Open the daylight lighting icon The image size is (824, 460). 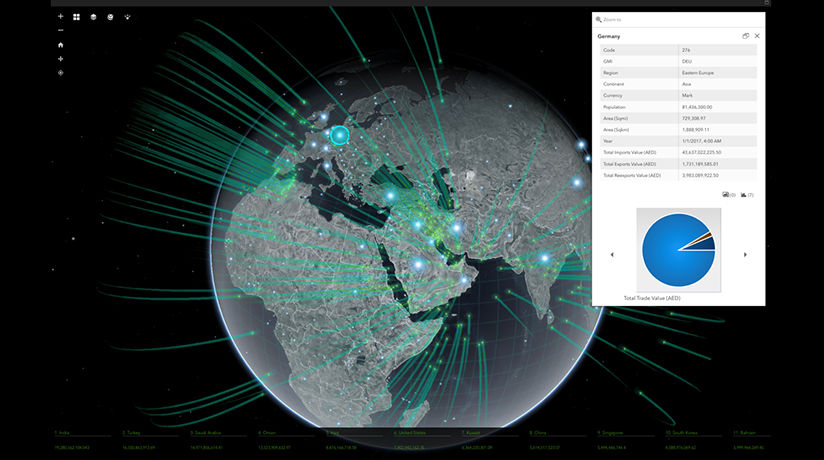click(x=127, y=17)
